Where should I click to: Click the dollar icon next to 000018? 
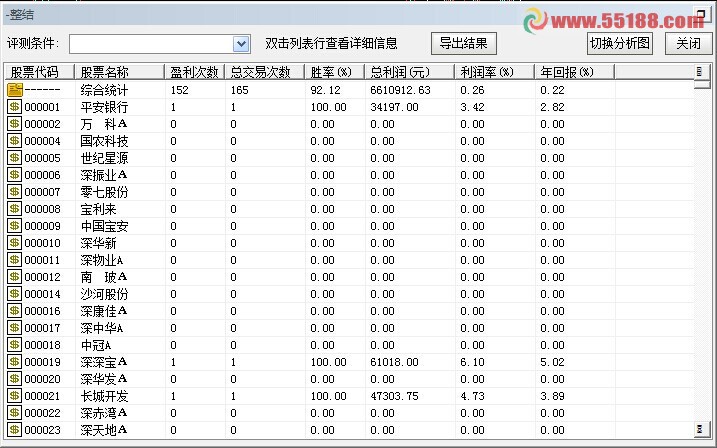(x=15, y=345)
